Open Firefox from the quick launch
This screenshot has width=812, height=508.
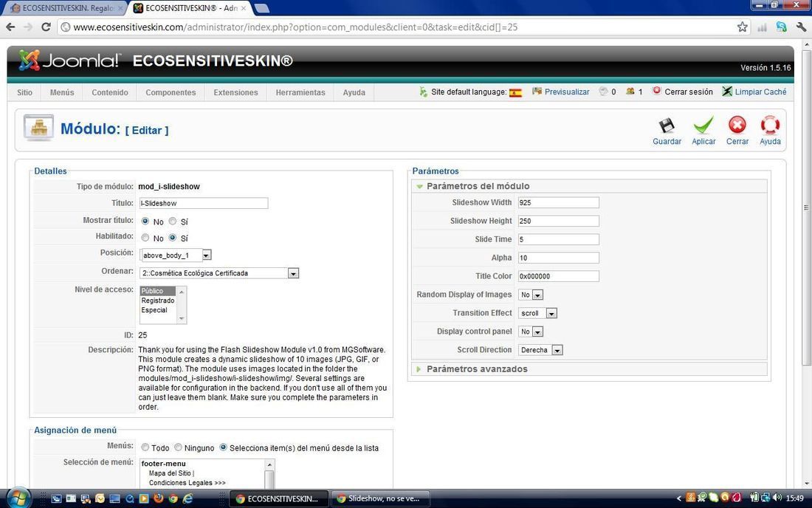coord(159,498)
